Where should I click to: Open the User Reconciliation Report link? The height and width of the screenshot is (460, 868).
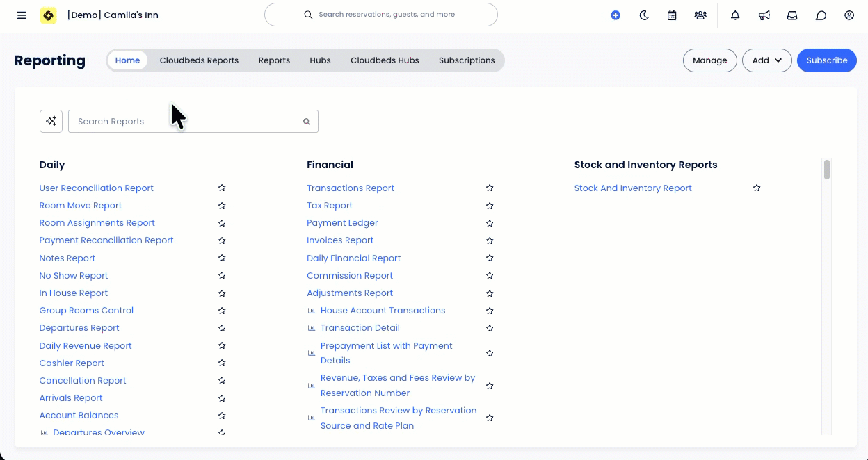click(x=97, y=188)
